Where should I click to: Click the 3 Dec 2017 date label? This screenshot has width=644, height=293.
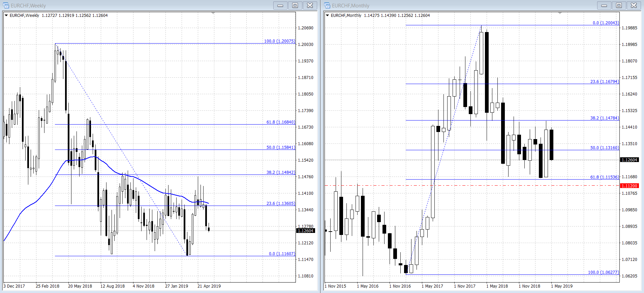pyautogui.click(x=14, y=286)
